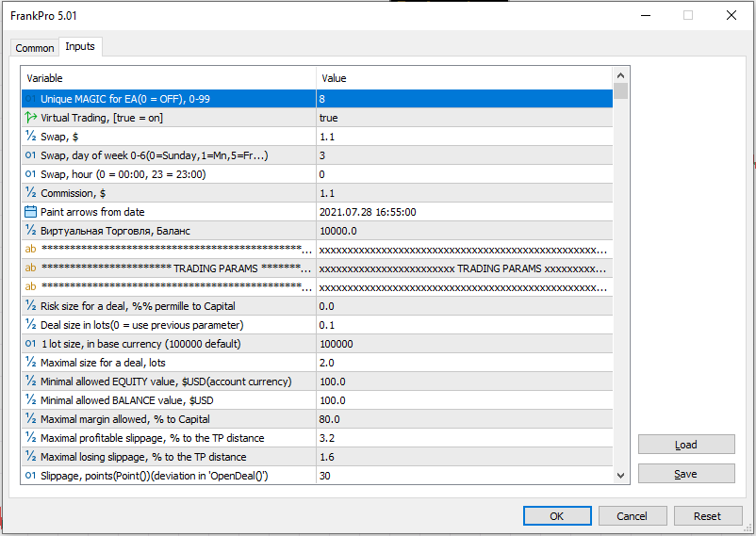Edit the Swap, $ value 1.1

coord(464,137)
